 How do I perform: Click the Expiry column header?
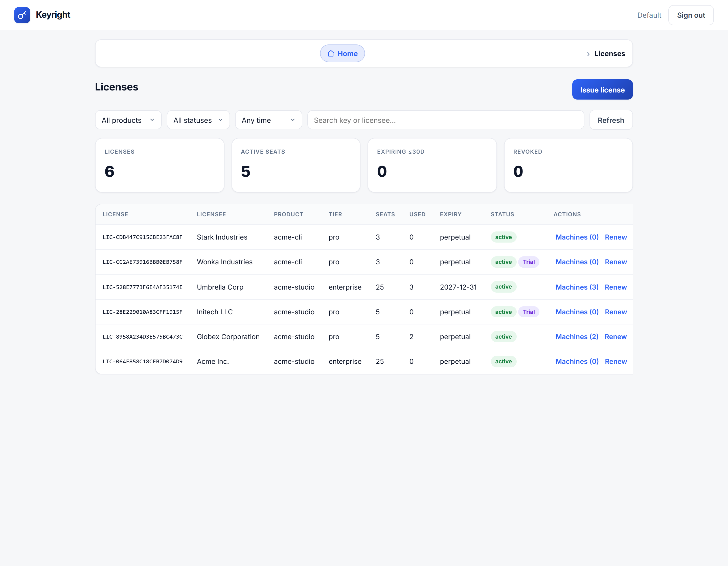point(451,214)
